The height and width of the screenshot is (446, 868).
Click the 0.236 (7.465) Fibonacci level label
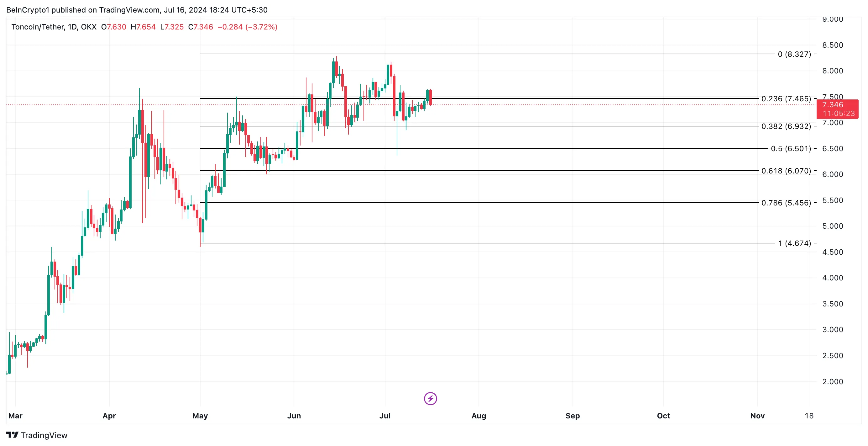click(x=786, y=98)
